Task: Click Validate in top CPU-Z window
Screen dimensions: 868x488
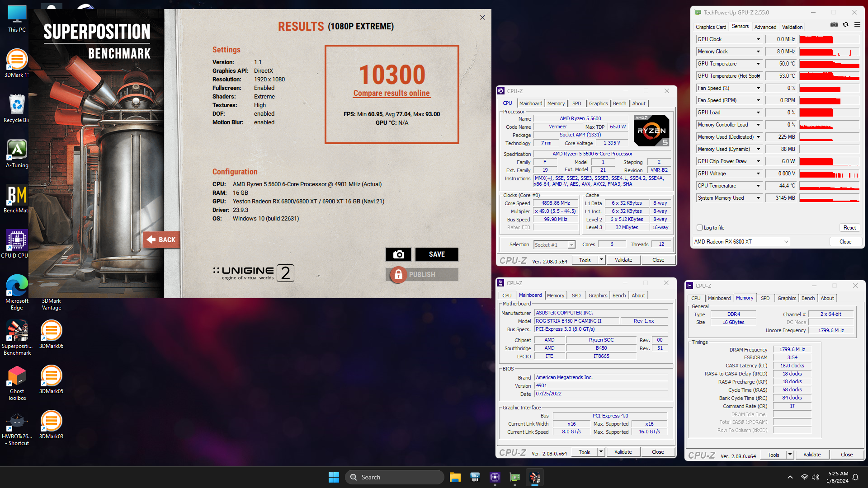Action: point(623,260)
